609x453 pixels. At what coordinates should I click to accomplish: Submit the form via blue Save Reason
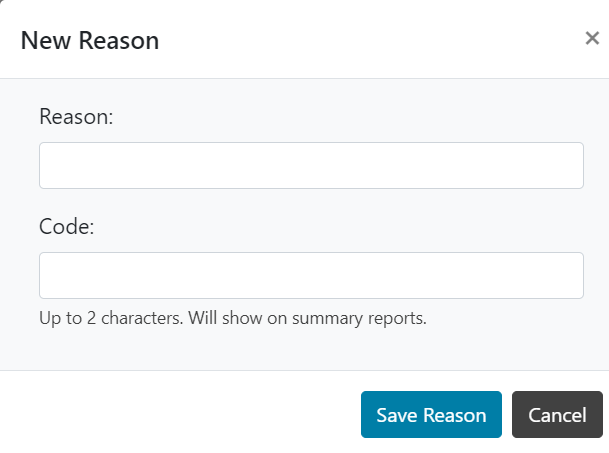[x=431, y=415]
